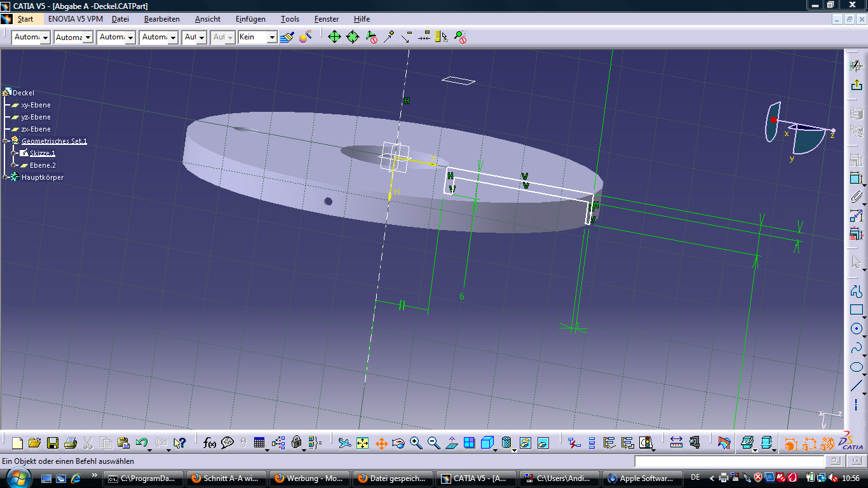Click the paperclip icon in right toolbar
Screen dimensions: 868x488
click(x=857, y=197)
